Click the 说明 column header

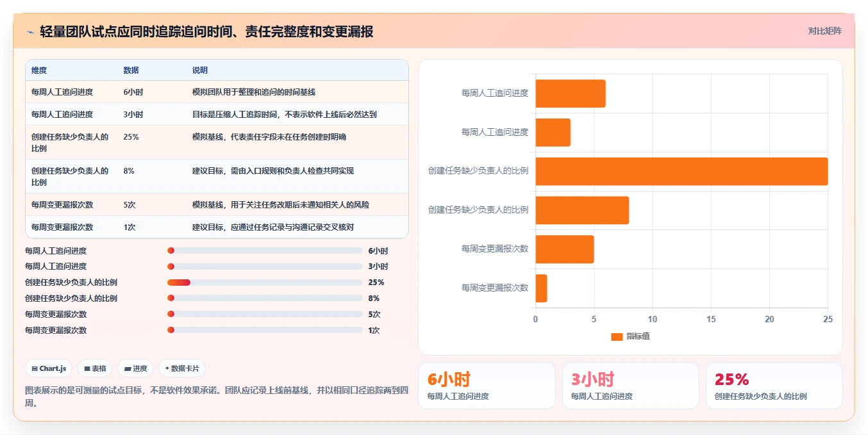200,70
